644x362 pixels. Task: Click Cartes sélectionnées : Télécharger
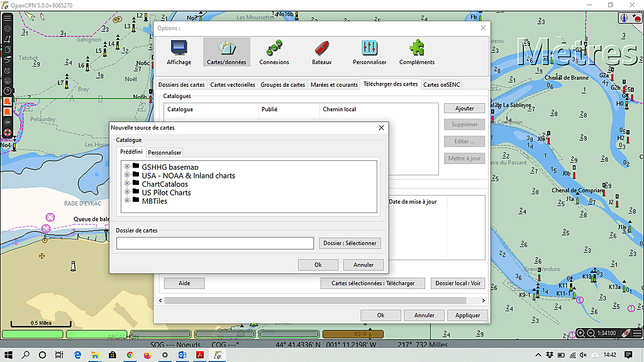pyautogui.click(x=373, y=283)
